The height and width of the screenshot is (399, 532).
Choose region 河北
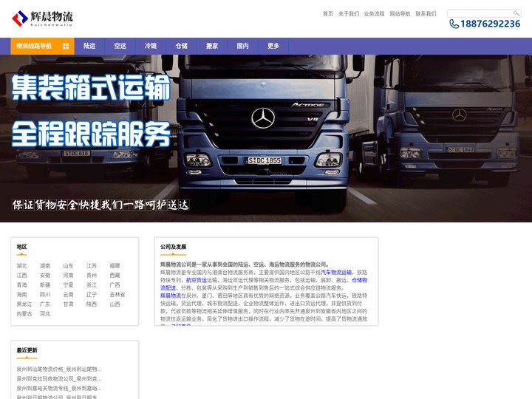pos(45,314)
